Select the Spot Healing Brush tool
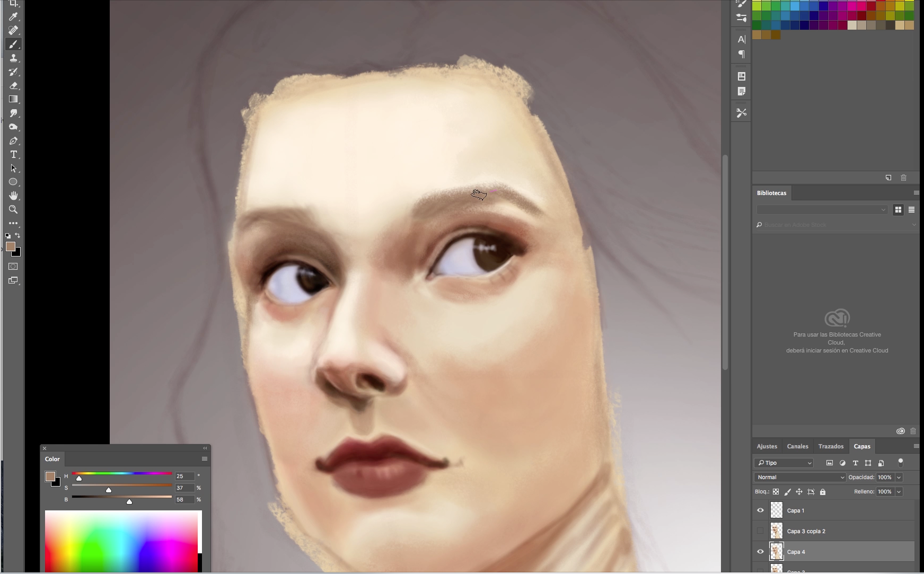 (13, 30)
